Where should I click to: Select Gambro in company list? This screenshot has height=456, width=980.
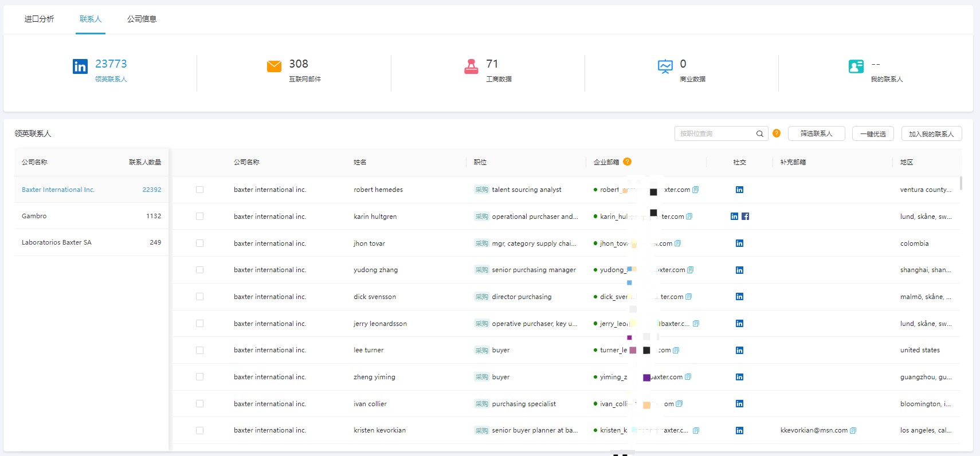coord(91,216)
